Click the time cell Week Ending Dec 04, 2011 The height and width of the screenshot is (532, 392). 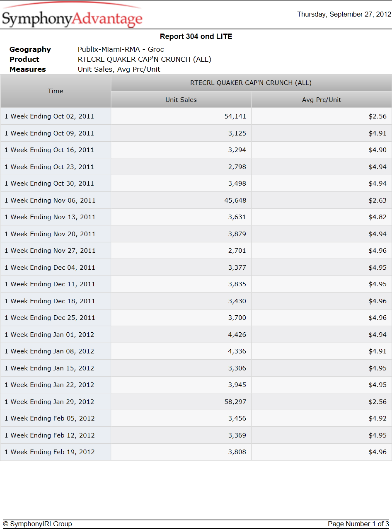coord(56,268)
